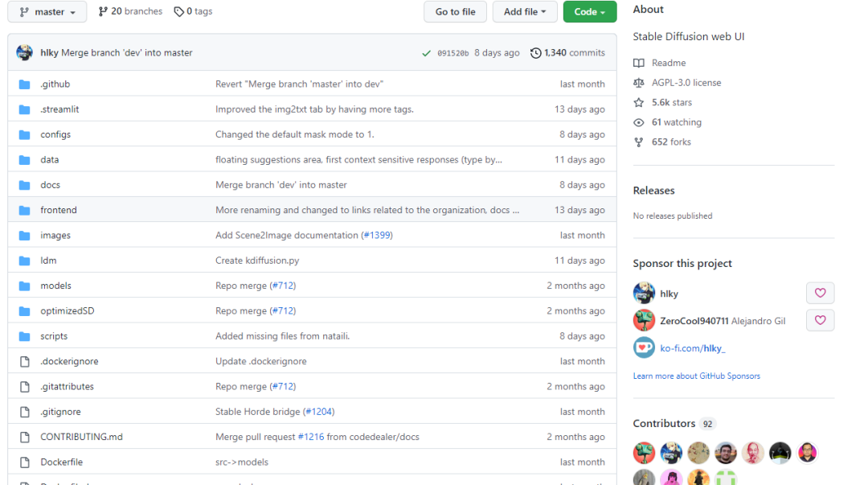Open the green Code dropdown
Screen dimensions: 868x485
point(590,12)
